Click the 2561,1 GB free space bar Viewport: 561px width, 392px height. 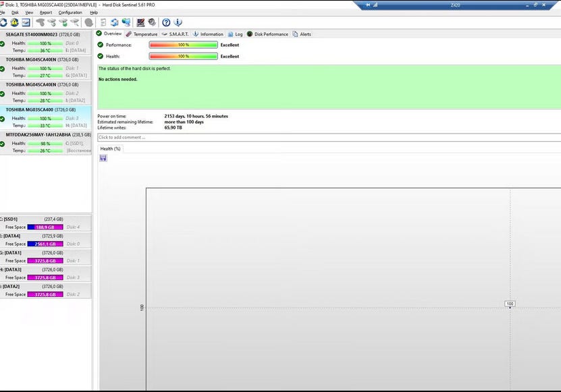tap(45, 244)
